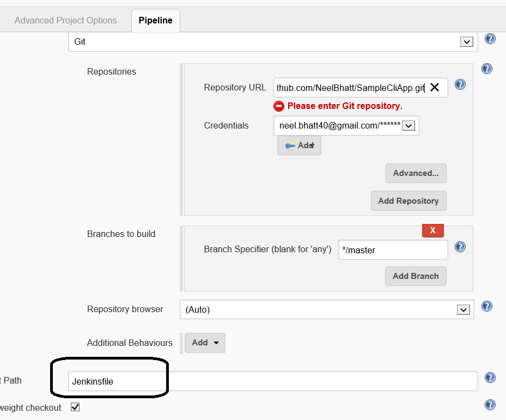Click red error icon under Repository URL
506x420 pixels.
(x=279, y=106)
